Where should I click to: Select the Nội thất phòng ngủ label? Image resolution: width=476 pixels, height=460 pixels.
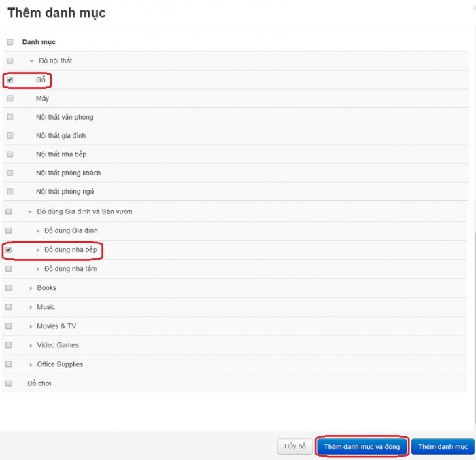(x=65, y=192)
